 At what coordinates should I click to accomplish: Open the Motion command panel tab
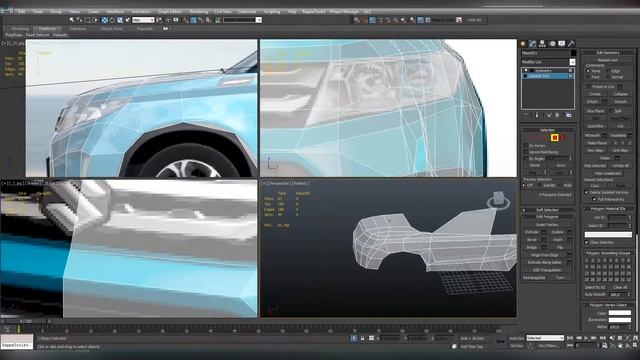coord(552,44)
